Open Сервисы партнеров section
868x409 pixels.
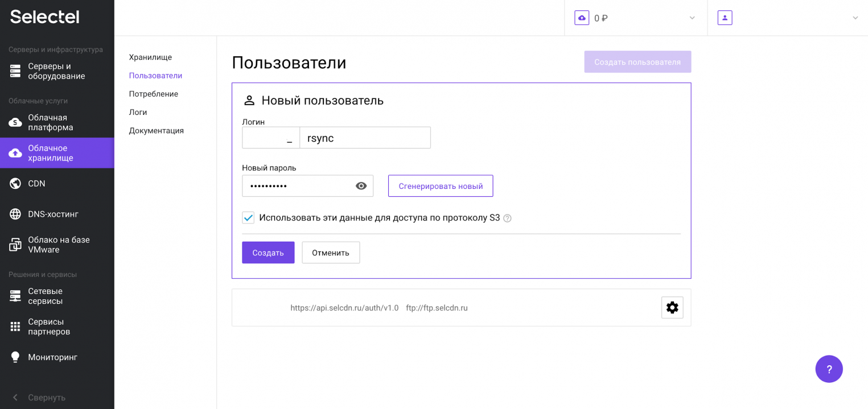click(51, 326)
